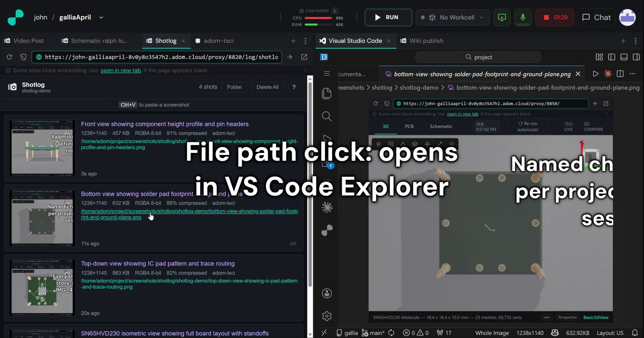Dismiss the embedding warning banner

pos(305,70)
